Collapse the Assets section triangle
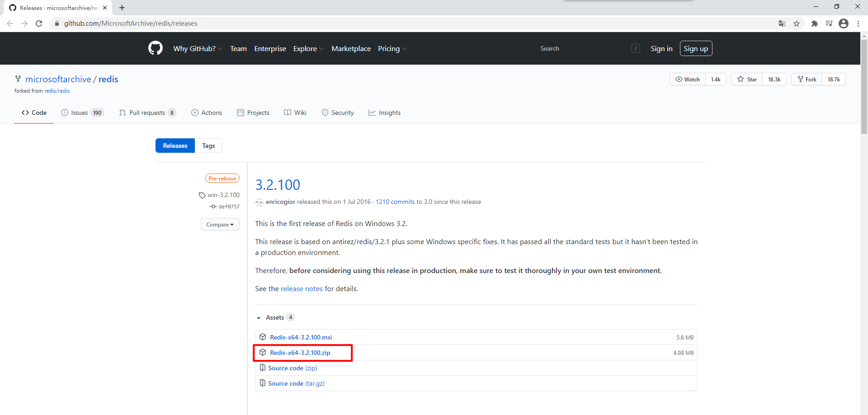 pyautogui.click(x=259, y=318)
